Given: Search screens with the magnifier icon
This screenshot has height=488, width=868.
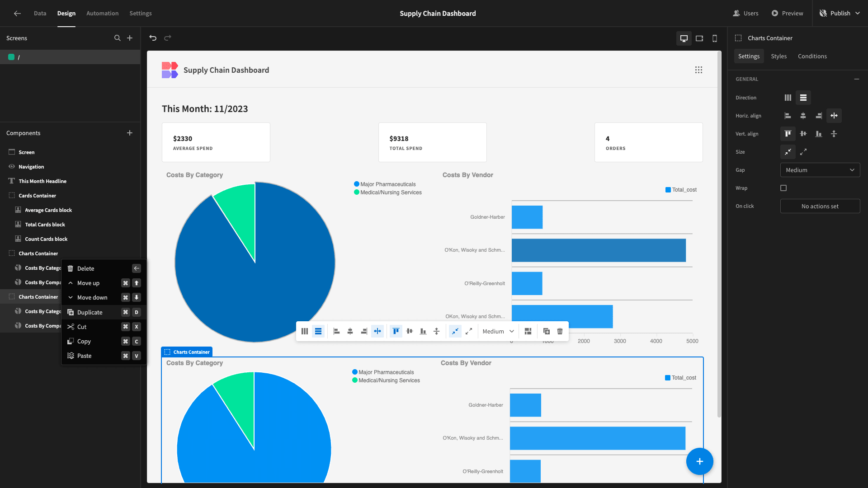Looking at the screenshot, I should 118,38.
